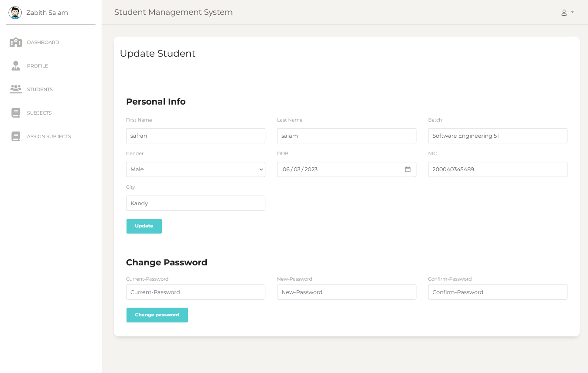Click the Profile person icon

tap(16, 66)
